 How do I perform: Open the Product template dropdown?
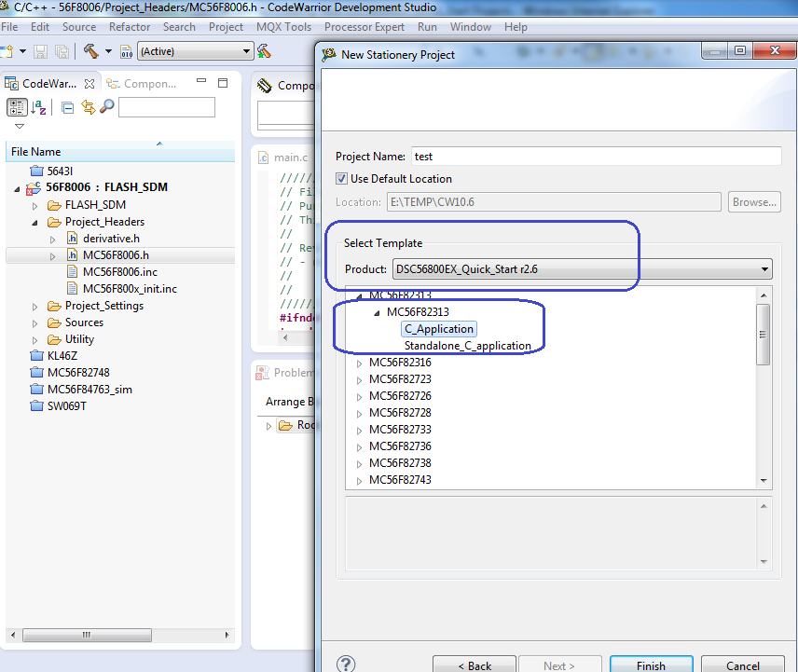tap(764, 269)
